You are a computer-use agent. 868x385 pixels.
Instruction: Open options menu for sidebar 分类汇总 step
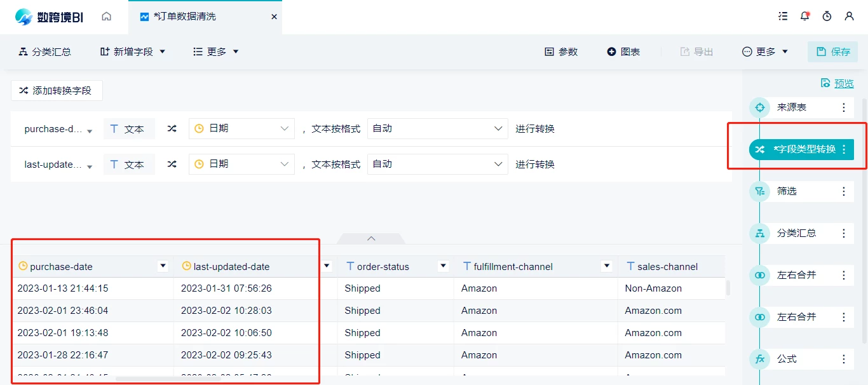pyautogui.click(x=844, y=233)
